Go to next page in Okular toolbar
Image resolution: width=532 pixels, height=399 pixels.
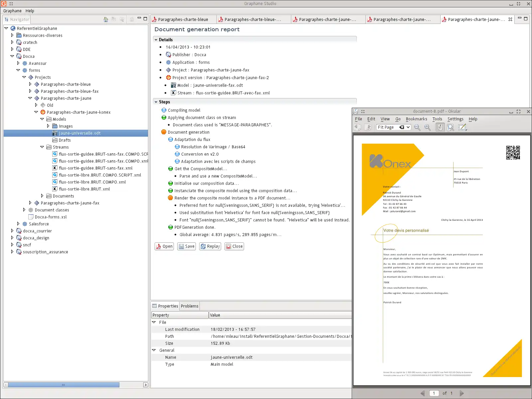coord(368,127)
